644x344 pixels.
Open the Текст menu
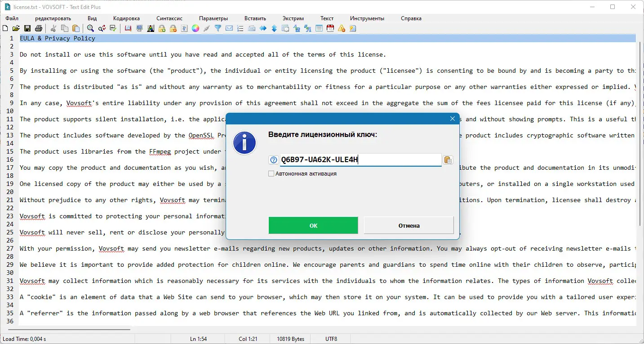(x=327, y=18)
